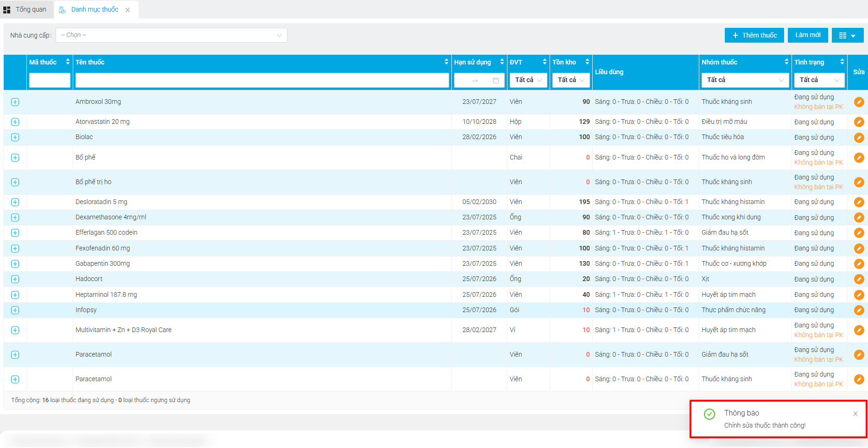Screen dimensions: 868x448
Task: Open the Nhà cung cấp supplier dropdown
Action: coord(171,35)
